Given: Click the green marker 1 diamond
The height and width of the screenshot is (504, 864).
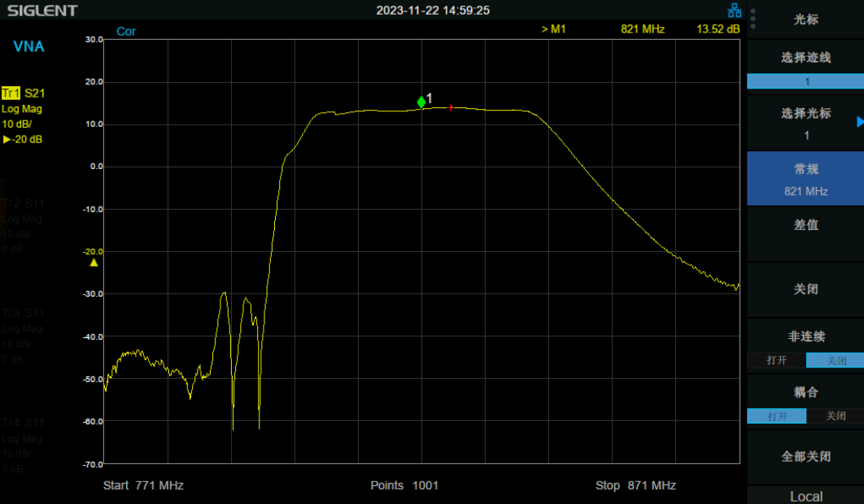Looking at the screenshot, I should tap(421, 102).
